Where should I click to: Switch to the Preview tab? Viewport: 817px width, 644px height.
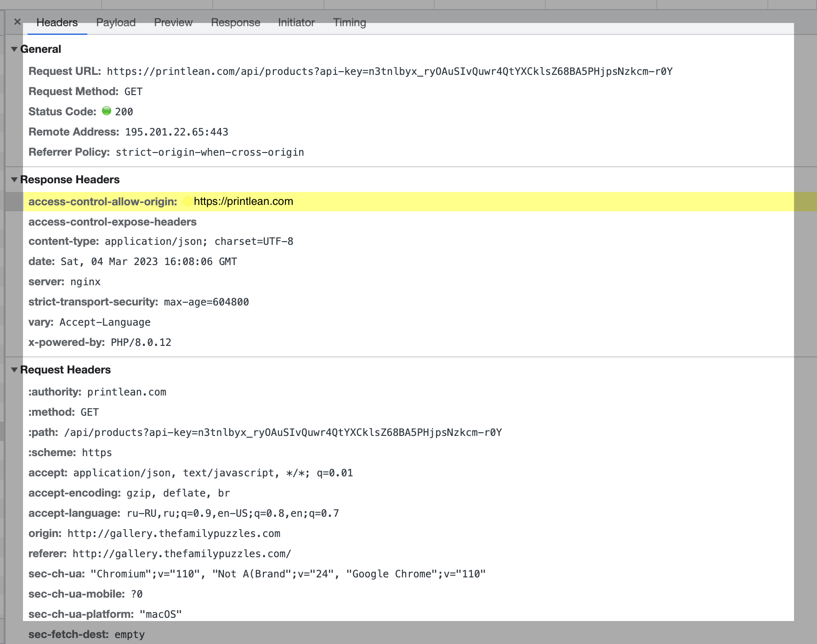click(x=173, y=23)
